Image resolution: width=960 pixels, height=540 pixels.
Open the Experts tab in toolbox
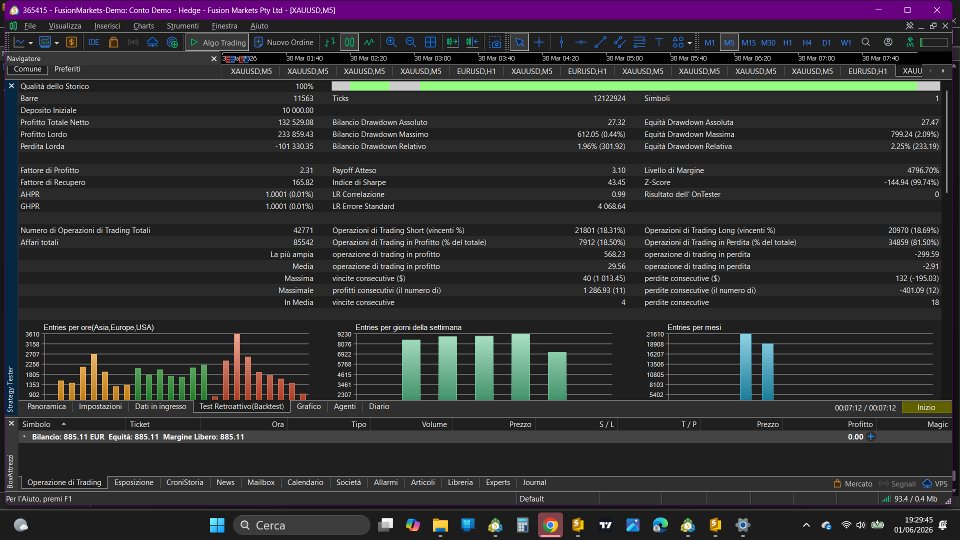coord(498,482)
